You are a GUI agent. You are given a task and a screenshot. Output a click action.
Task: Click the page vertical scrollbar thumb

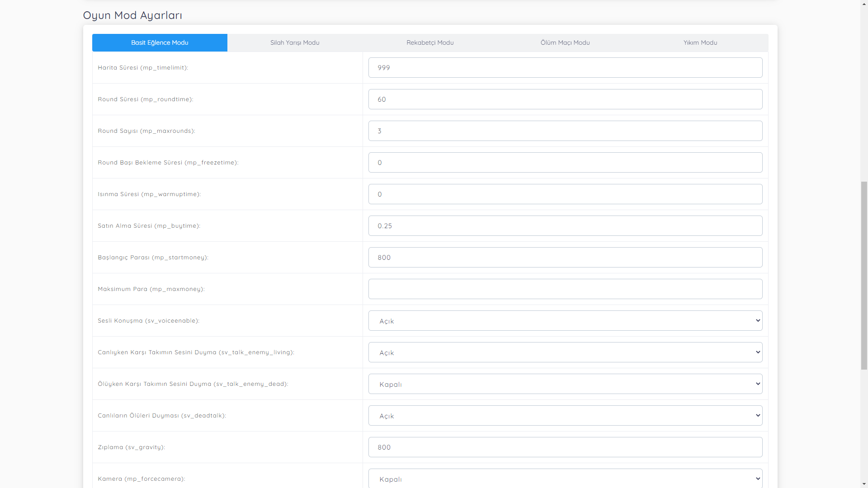864,276
